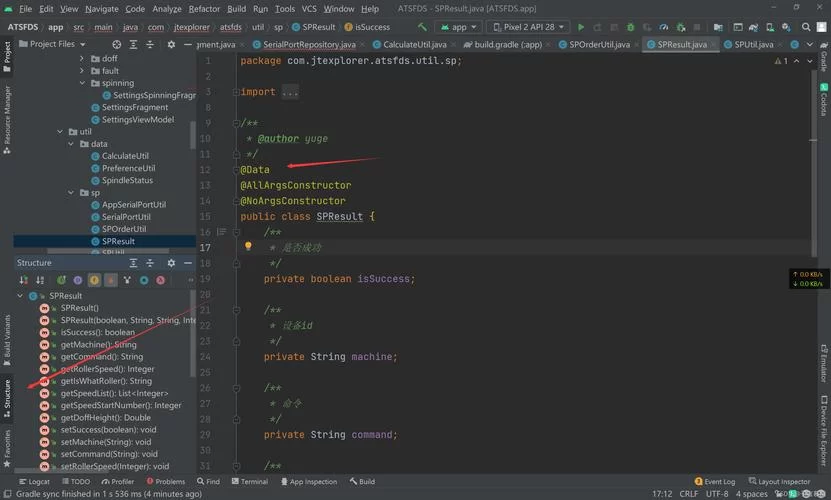The width and height of the screenshot is (831, 500).
Task: Toggle Show Inherited in the Structure toolbar
Action: pos(61,280)
